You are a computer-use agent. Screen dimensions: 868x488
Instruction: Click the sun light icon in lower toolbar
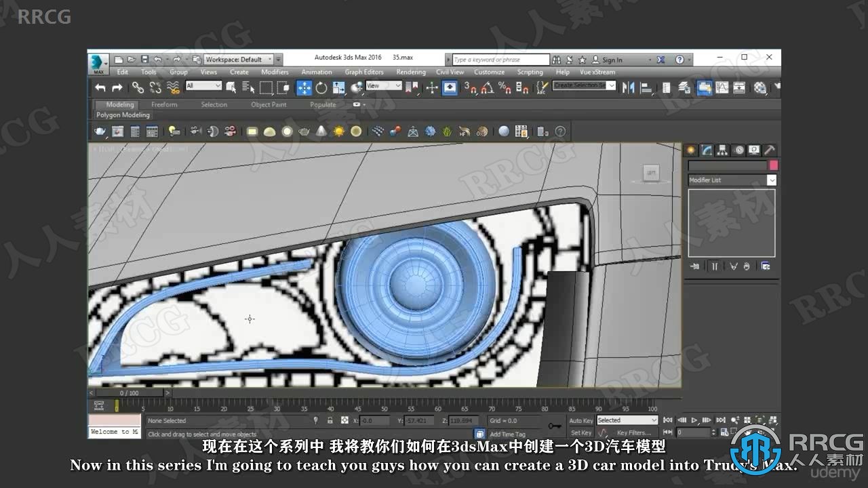(338, 131)
